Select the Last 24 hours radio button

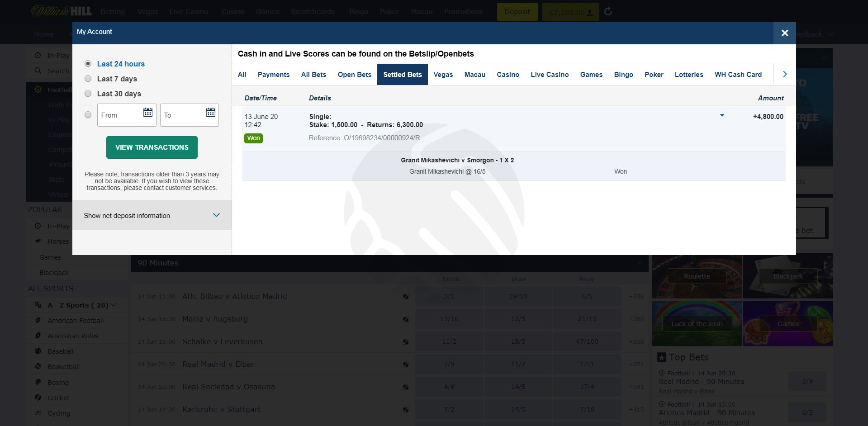(88, 64)
